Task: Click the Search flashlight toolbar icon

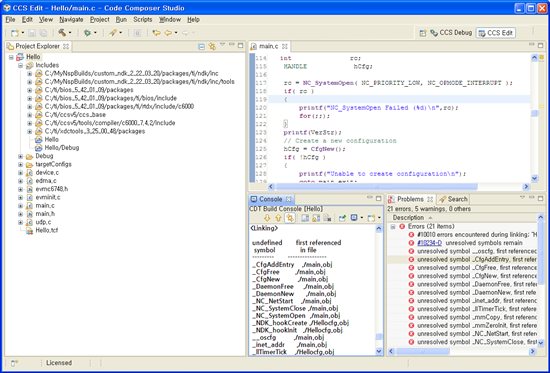Action: click(x=112, y=33)
